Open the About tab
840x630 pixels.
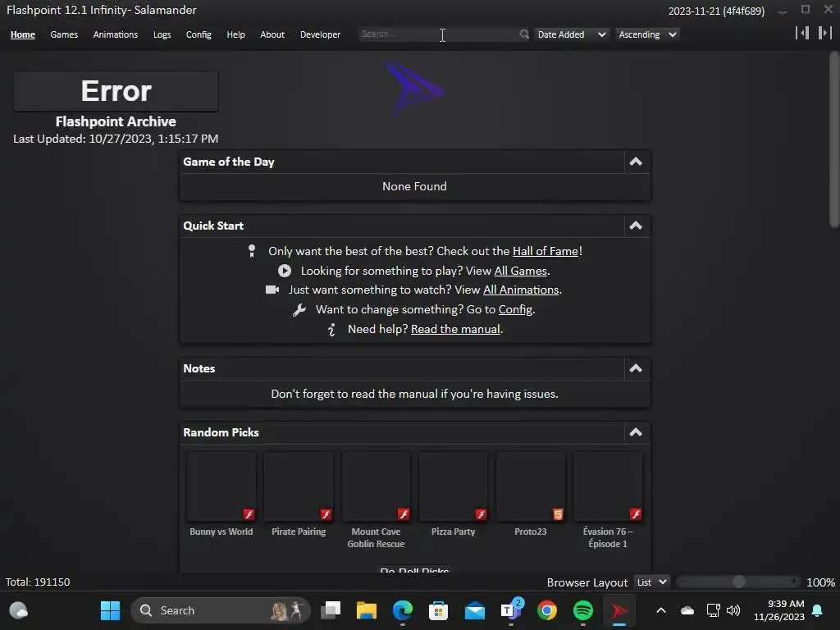point(272,34)
